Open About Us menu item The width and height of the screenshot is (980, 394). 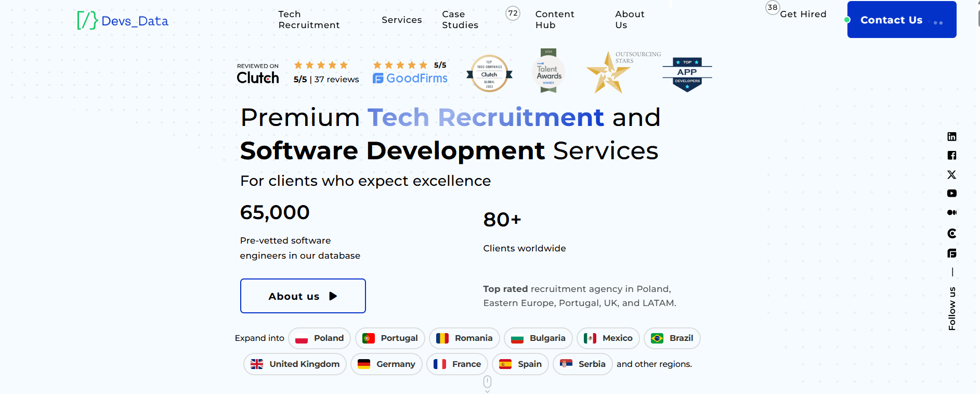tap(630, 20)
